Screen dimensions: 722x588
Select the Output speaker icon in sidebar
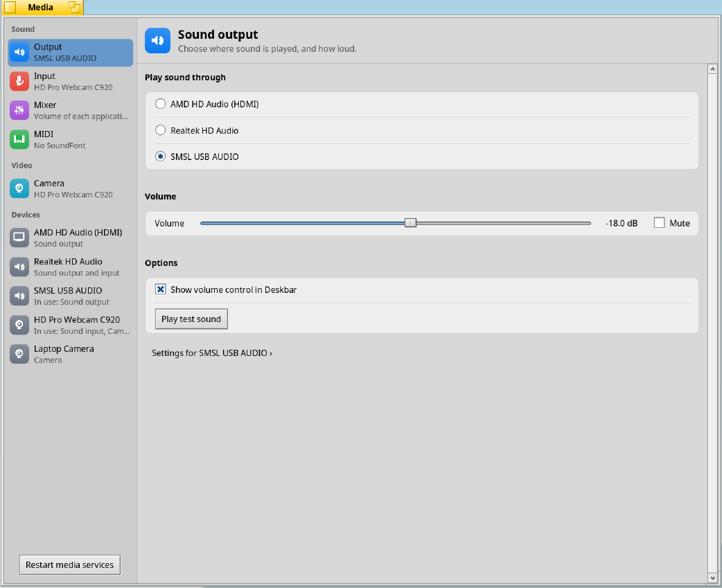[x=19, y=52]
